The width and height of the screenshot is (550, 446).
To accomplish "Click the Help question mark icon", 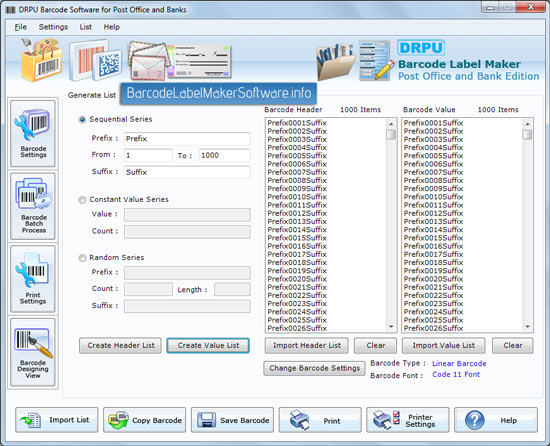I will (x=475, y=420).
